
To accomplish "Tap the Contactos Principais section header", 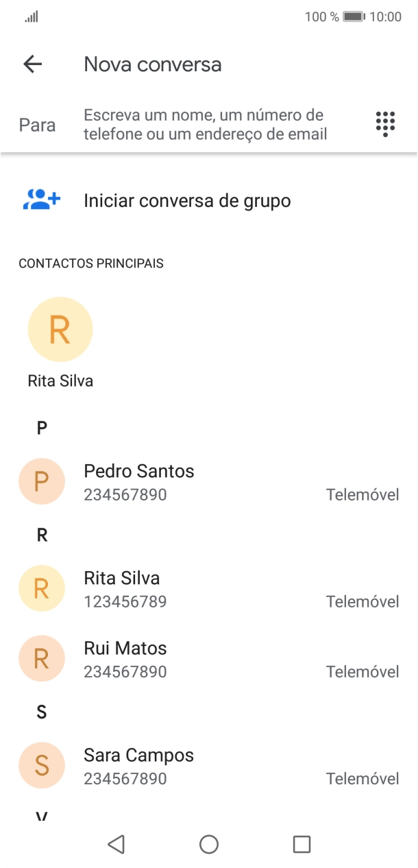I will pos(90,263).
